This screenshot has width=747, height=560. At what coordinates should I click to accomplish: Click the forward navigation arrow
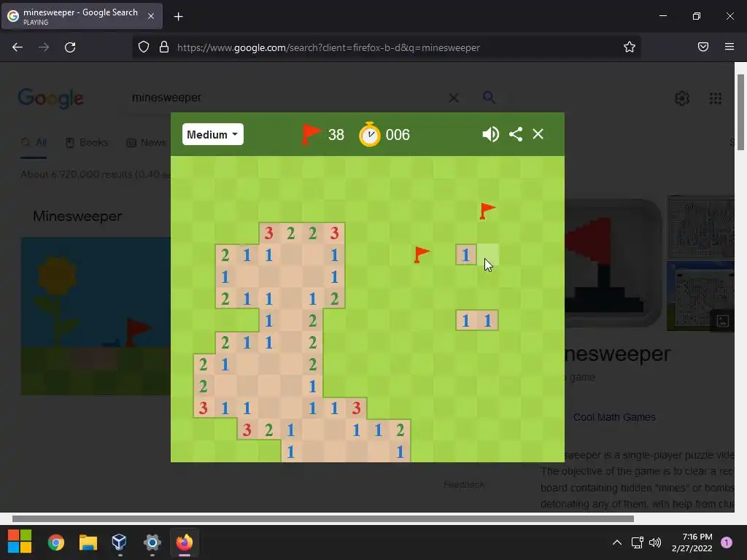44,47
